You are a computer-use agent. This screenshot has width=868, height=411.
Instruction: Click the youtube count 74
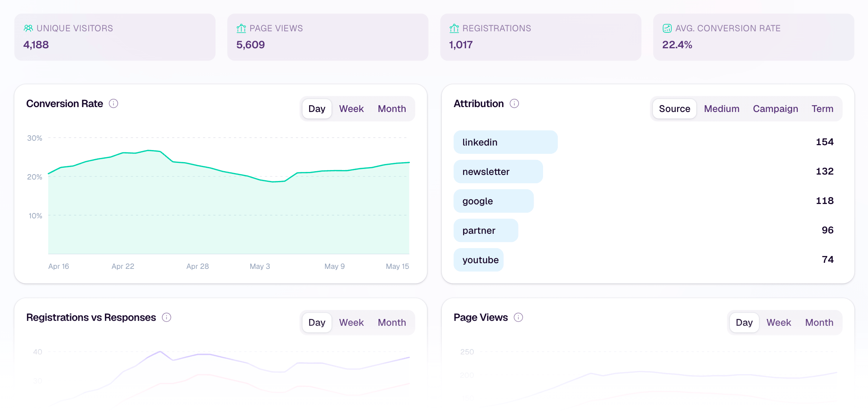(828, 259)
